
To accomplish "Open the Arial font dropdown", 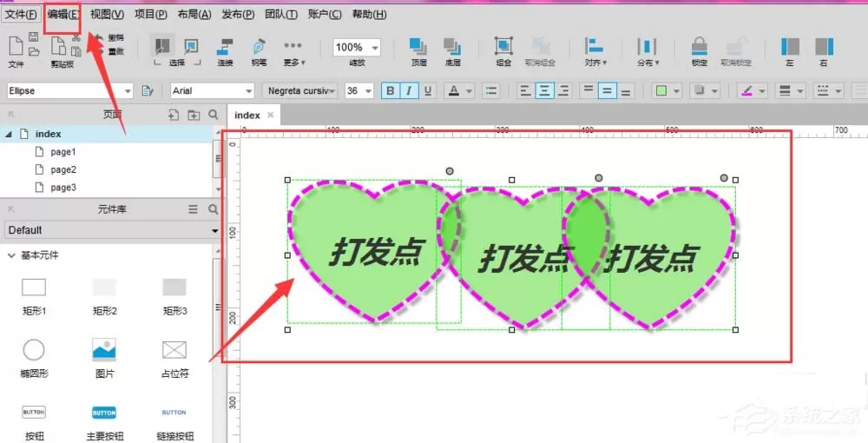I will [x=212, y=91].
